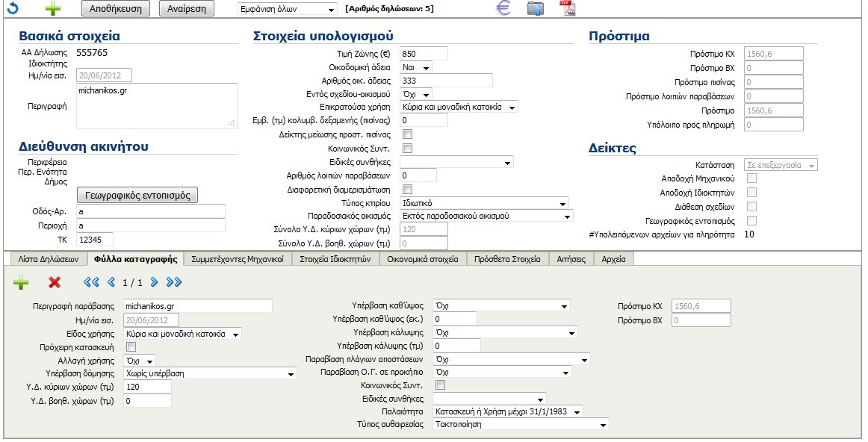Open Οικοδομική άδεια dropdown

coord(416,67)
